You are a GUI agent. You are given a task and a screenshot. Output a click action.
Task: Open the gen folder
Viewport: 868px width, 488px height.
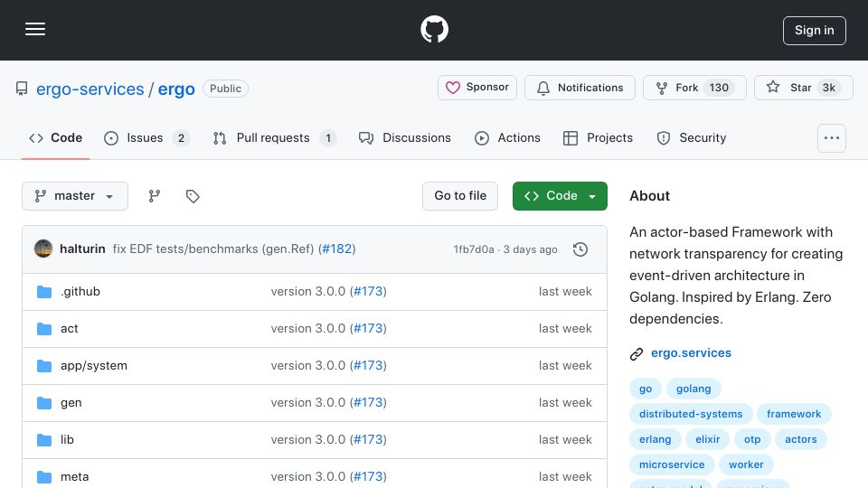click(x=71, y=403)
